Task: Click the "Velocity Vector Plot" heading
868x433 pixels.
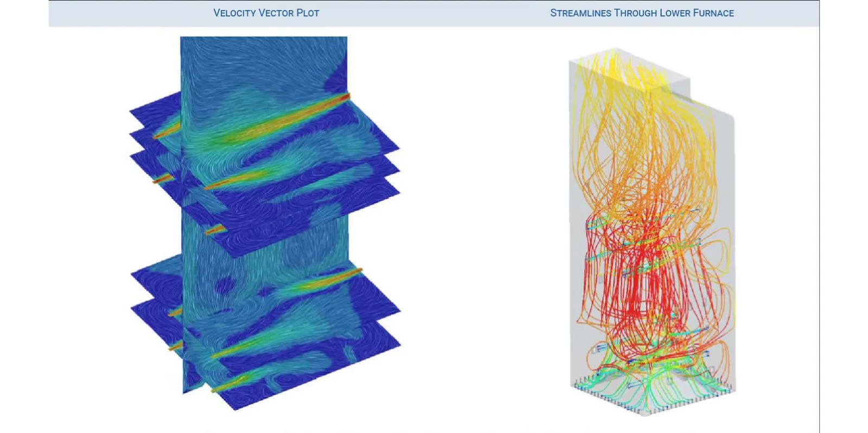Action: 266,13
